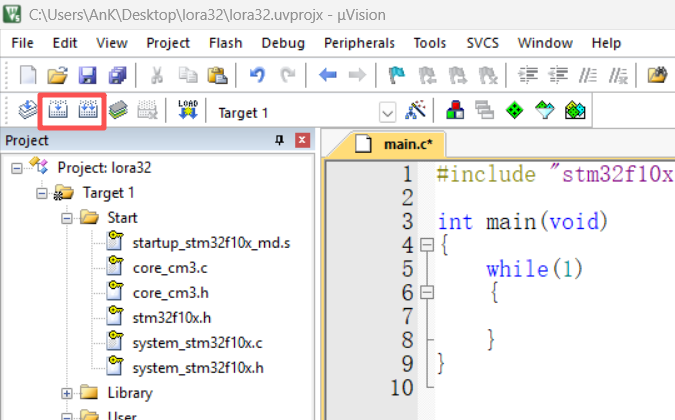Rebuild all target files
This screenshot has width=675, height=420.
click(x=88, y=109)
